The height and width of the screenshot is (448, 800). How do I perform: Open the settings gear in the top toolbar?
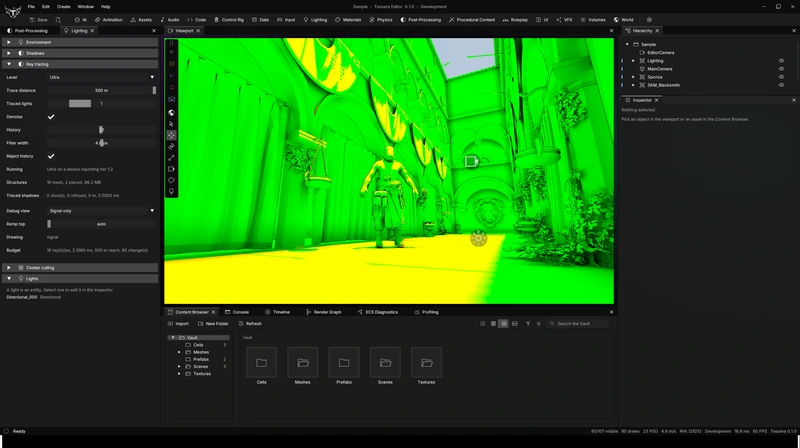[649, 20]
